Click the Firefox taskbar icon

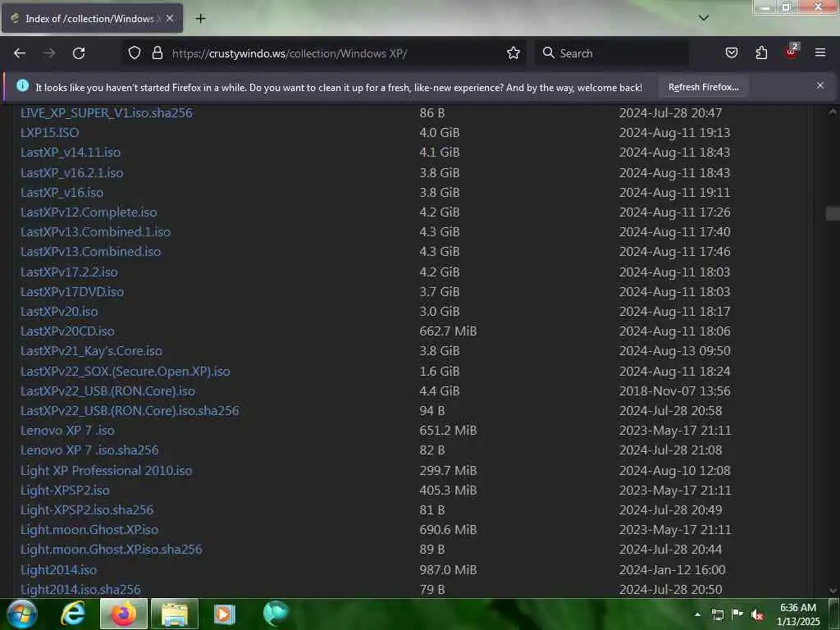[x=124, y=614]
